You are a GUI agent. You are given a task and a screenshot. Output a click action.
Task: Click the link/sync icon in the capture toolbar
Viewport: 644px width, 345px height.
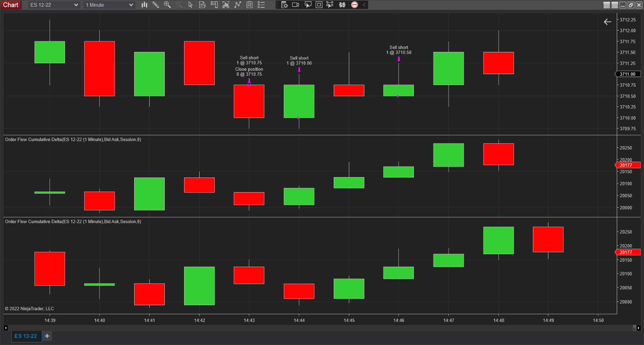point(342,5)
